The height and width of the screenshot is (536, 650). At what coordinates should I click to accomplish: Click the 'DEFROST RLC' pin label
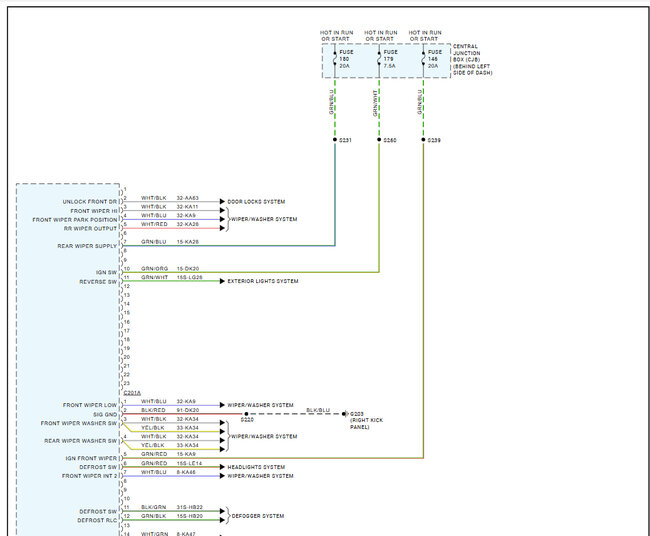[x=97, y=520]
